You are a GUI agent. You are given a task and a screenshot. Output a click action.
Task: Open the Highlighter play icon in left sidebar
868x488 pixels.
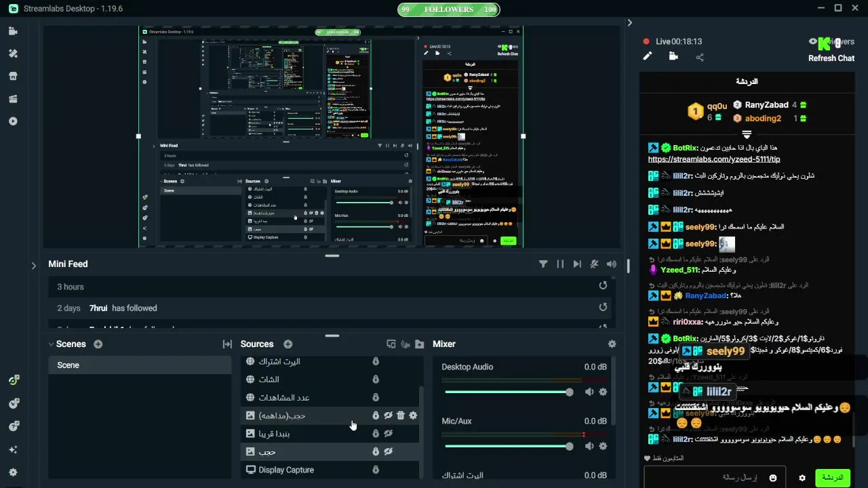[x=13, y=121]
